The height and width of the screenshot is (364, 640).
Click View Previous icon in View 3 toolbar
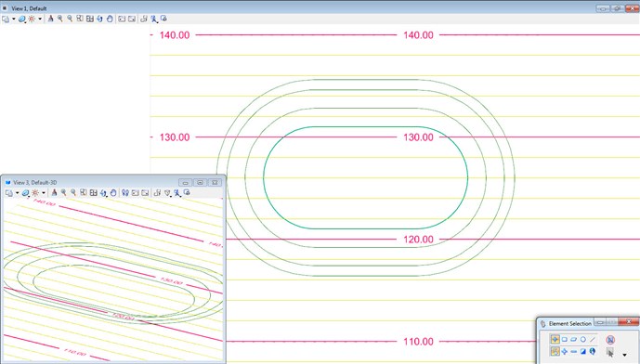[x=135, y=193]
